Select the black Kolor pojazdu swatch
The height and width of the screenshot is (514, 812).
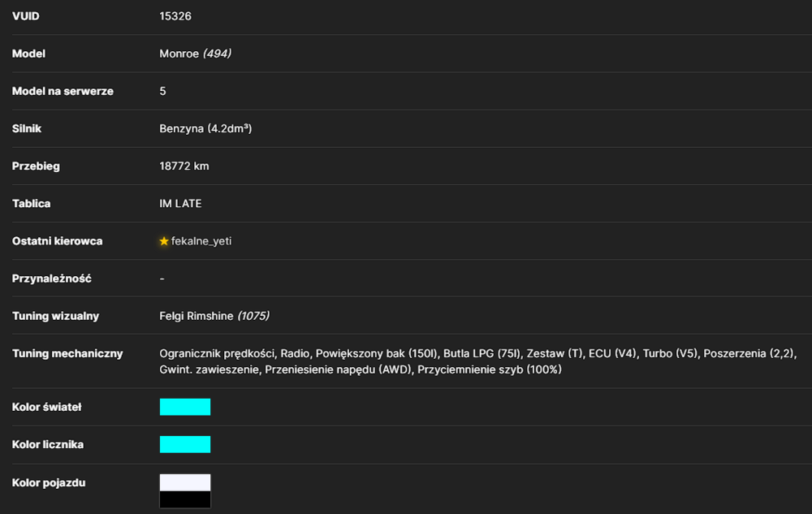[185, 499]
